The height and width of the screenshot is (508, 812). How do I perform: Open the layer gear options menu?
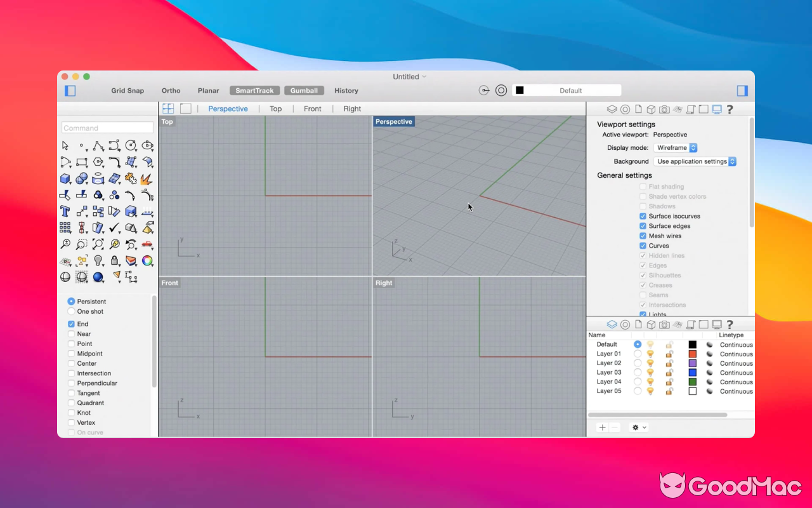638,427
